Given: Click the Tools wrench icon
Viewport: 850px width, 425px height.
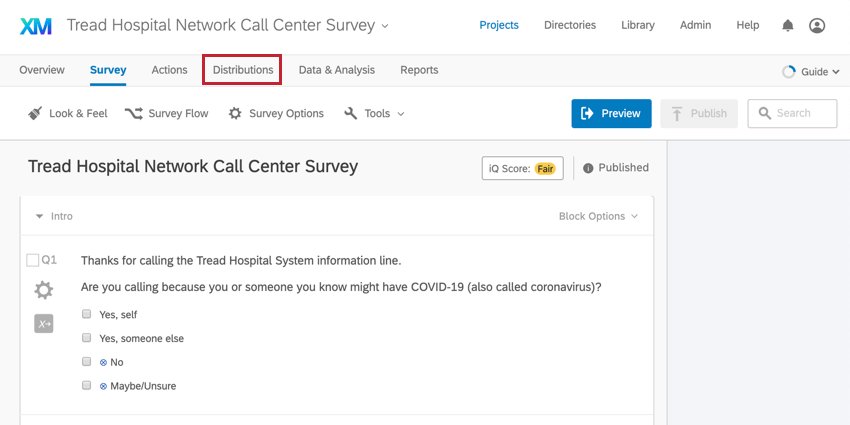Looking at the screenshot, I should (x=351, y=113).
